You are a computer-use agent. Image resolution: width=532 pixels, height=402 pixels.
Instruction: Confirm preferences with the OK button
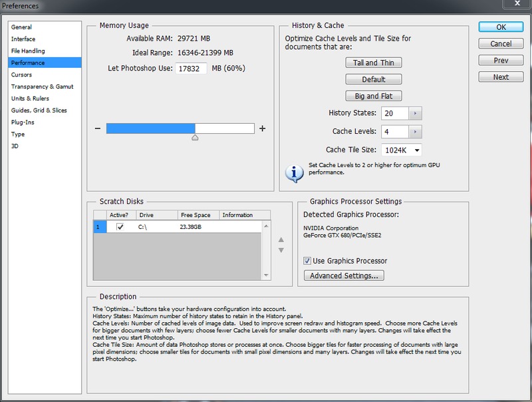[501, 27]
